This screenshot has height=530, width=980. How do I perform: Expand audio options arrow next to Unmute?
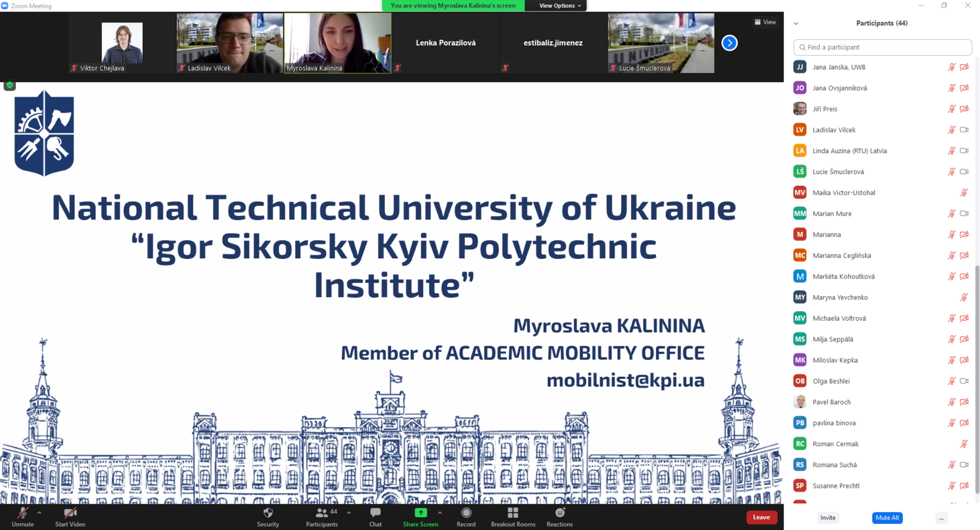(x=39, y=513)
